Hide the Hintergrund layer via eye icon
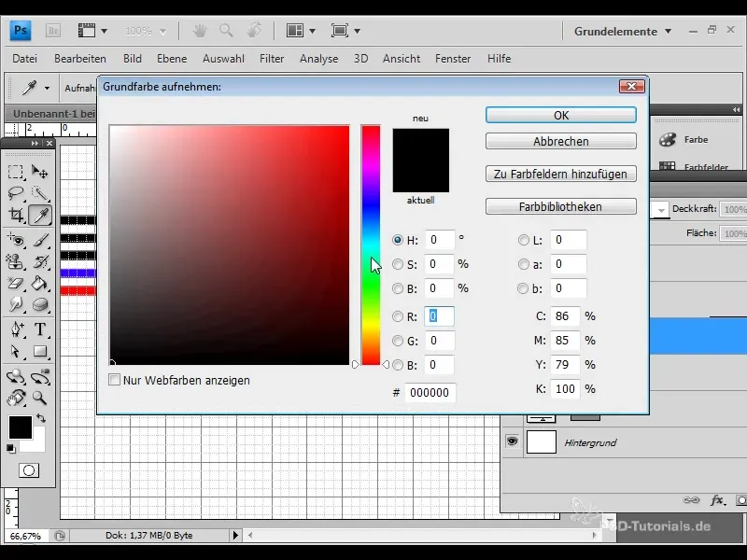747x560 pixels. coord(512,441)
